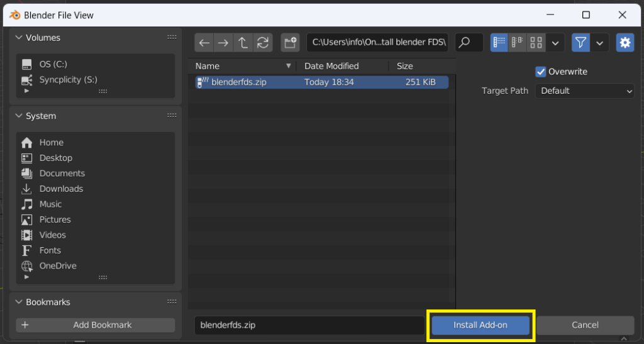The image size is (644, 344).
Task: Refresh the file list
Action: tap(263, 43)
